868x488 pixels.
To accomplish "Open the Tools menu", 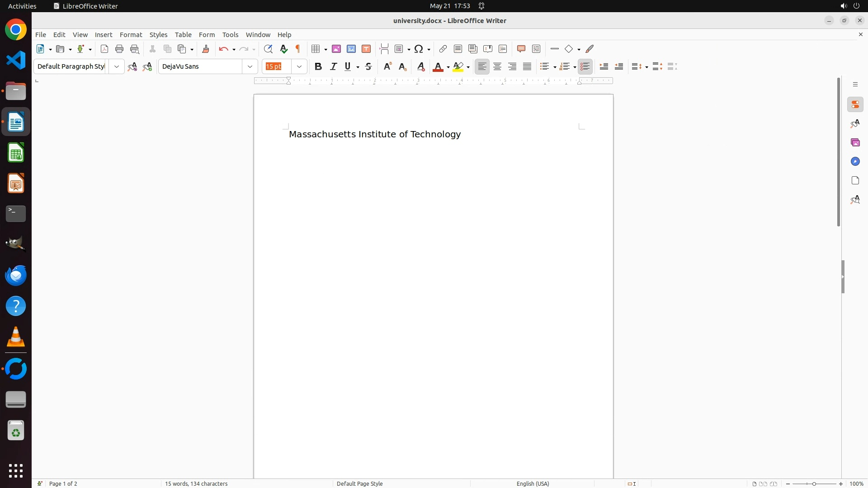I will [230, 35].
